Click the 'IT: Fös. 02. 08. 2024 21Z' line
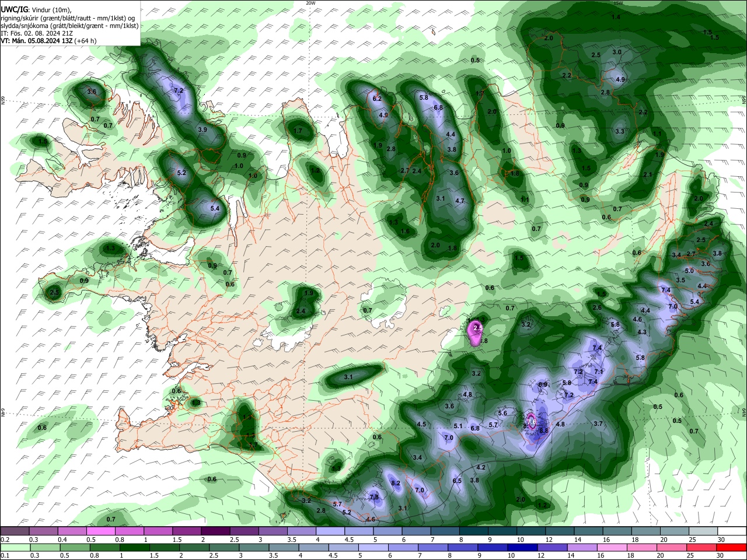This screenshot has width=747, height=560. (x=36, y=33)
